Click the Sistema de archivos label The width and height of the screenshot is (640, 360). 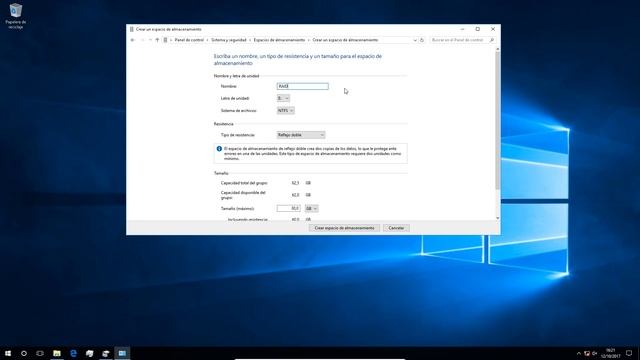[x=238, y=111]
